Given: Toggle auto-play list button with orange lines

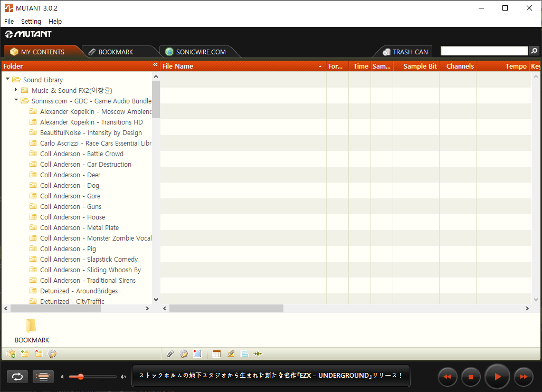Looking at the screenshot, I should 43,377.
